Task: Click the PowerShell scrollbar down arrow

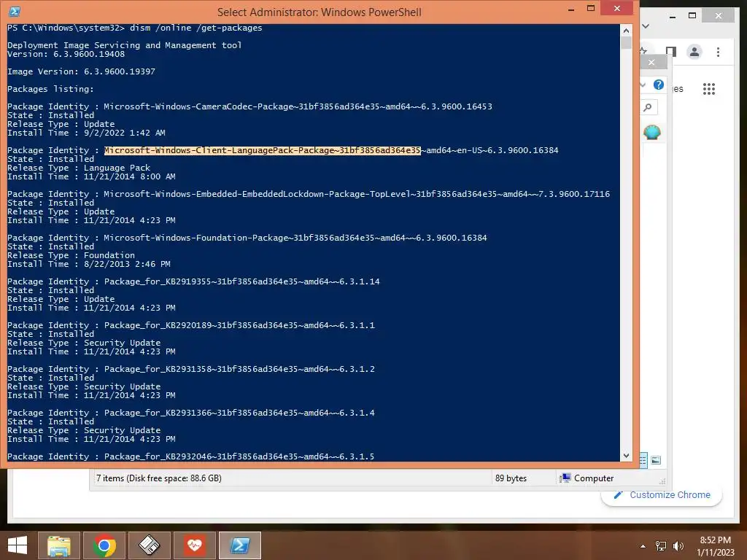Action: [626, 456]
